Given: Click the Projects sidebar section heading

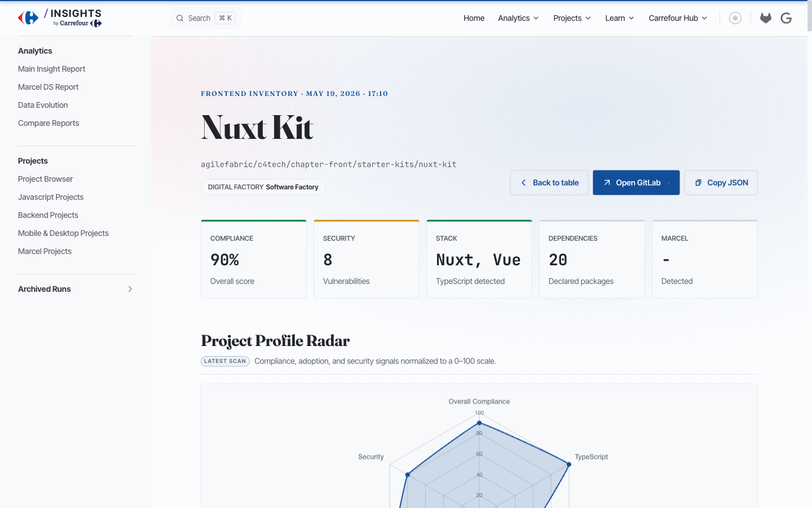Looking at the screenshot, I should (33, 161).
